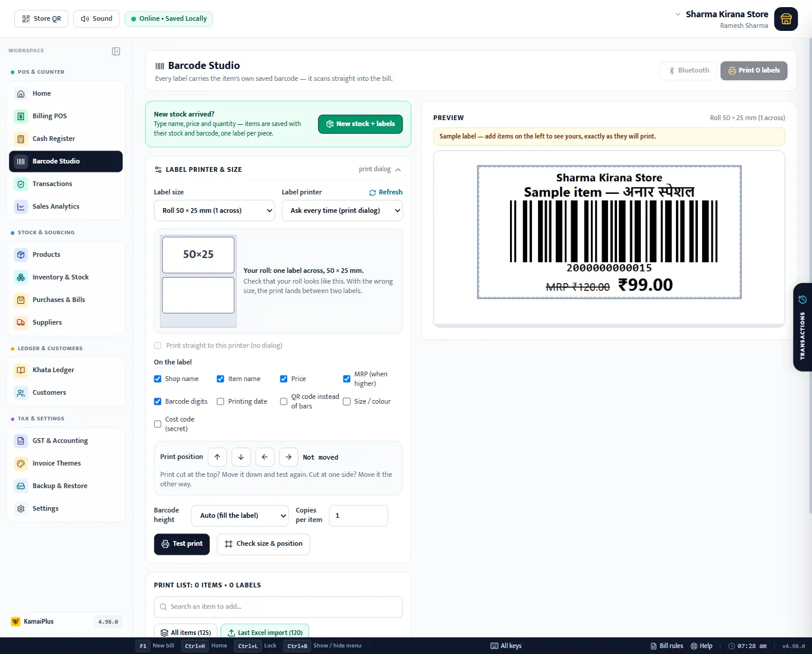Tick the Cost code (secret) checkbox
Viewport: 812px width, 654px height.
[158, 424]
